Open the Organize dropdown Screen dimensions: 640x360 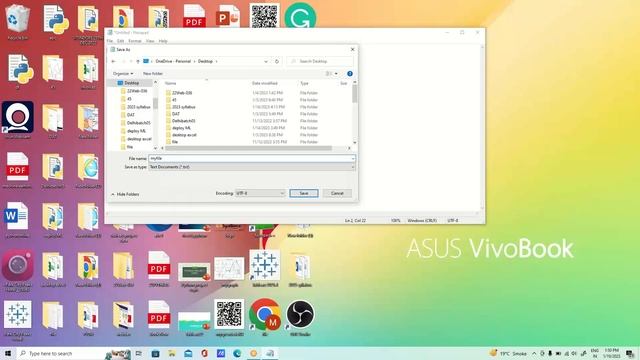[x=123, y=73]
